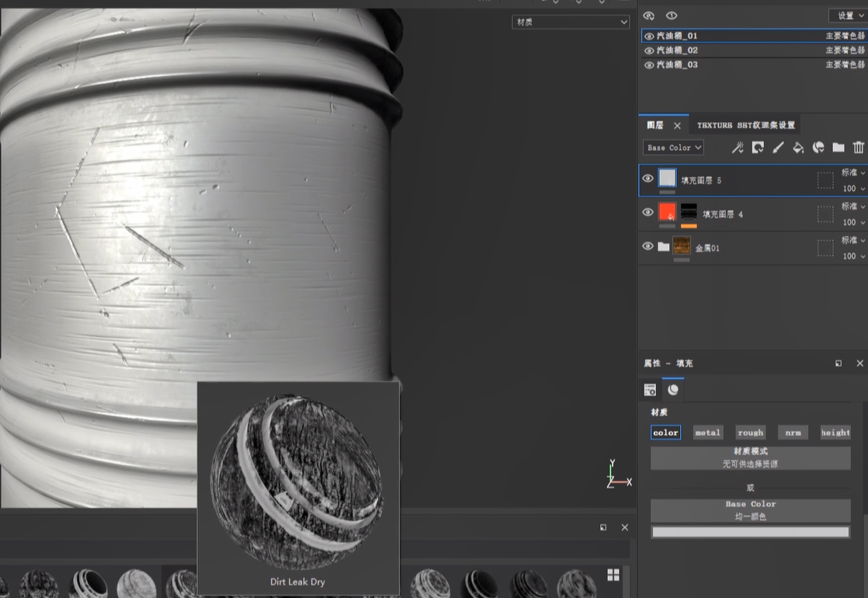
Task: Expand the 设置 settings dropdown
Action: [x=846, y=16]
